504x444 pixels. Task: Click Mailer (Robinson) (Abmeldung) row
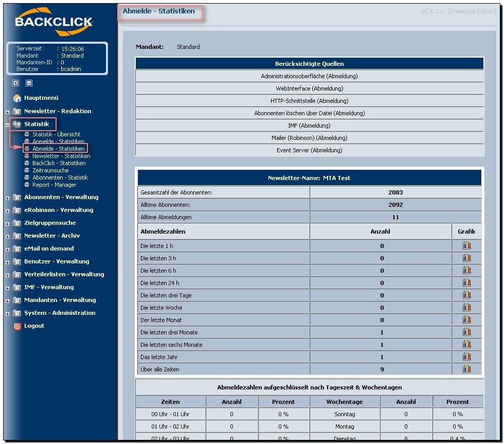click(309, 138)
